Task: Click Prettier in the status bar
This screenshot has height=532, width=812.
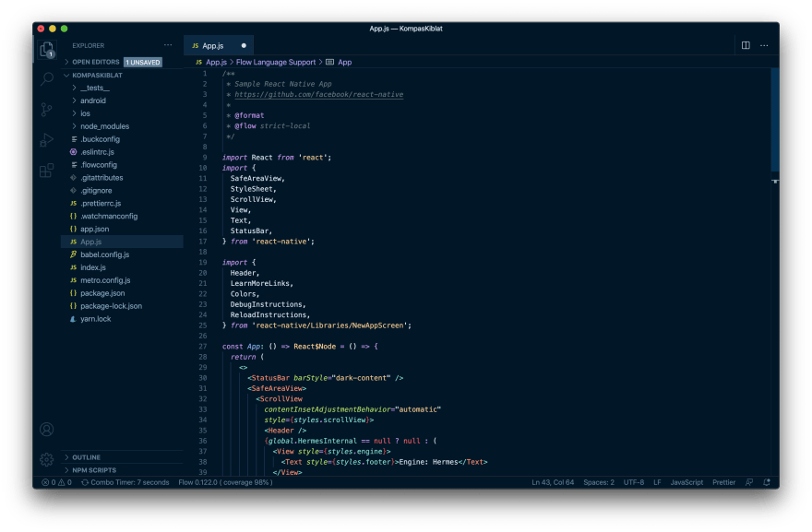Action: 724,482
